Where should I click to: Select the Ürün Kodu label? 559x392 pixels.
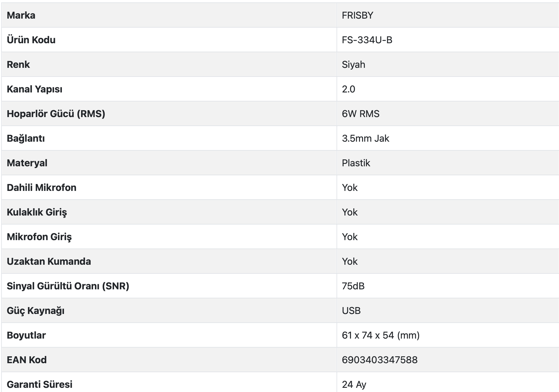pos(31,40)
